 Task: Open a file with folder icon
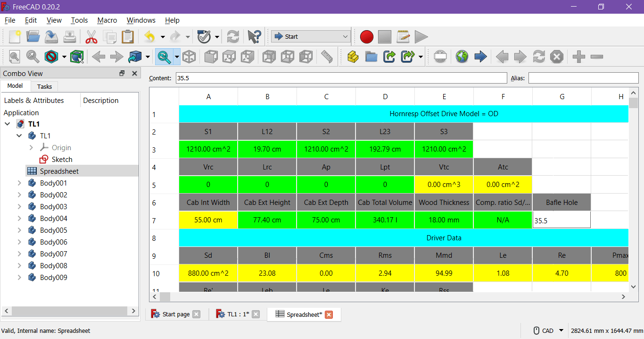(33, 36)
